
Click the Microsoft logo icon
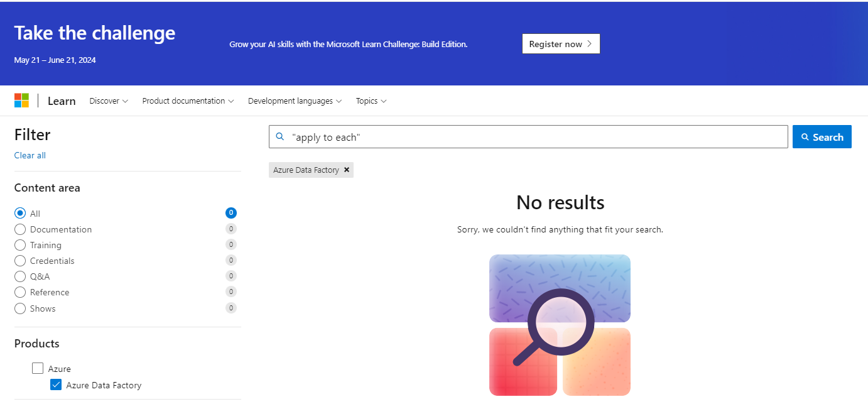[x=22, y=100]
